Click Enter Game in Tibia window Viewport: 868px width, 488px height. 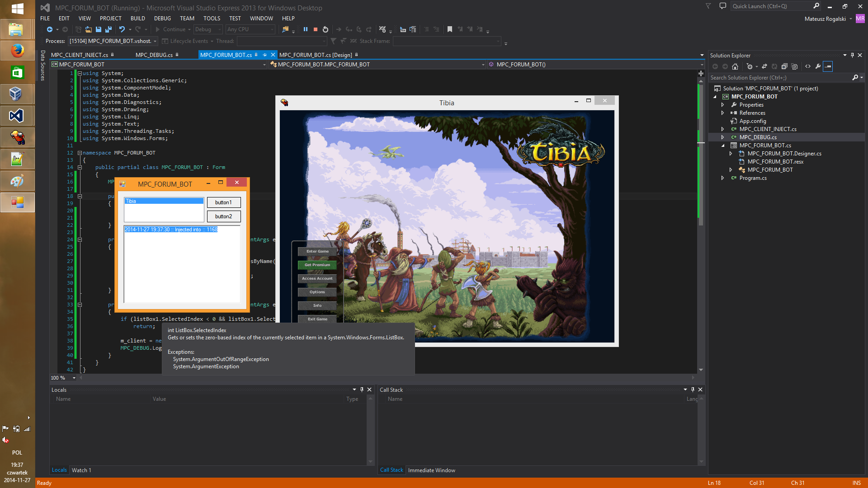pos(317,251)
